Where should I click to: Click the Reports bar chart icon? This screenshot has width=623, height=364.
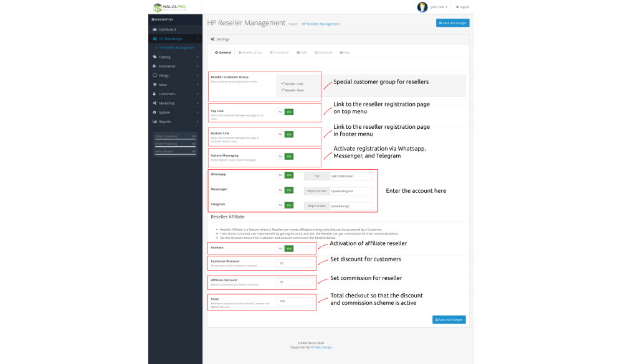tap(155, 121)
